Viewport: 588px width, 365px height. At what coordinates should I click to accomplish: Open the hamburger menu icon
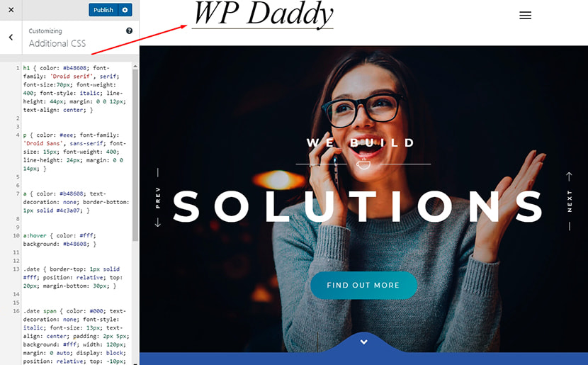pyautogui.click(x=525, y=16)
